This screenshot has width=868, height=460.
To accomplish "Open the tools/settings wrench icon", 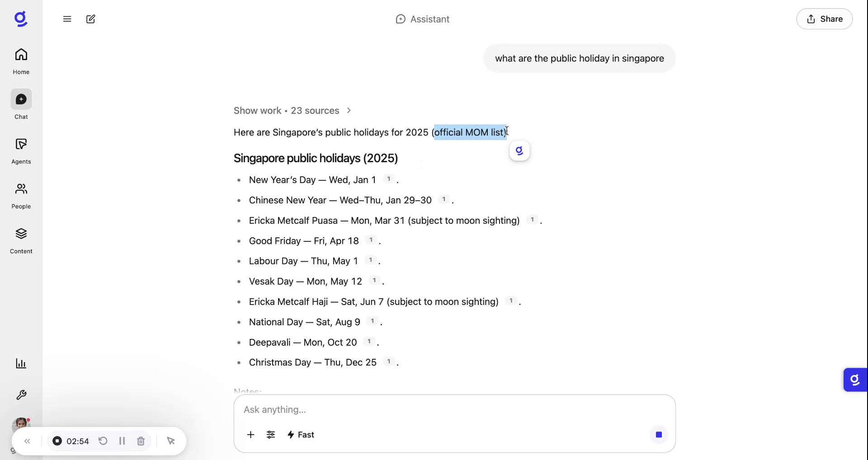I will coord(21,395).
